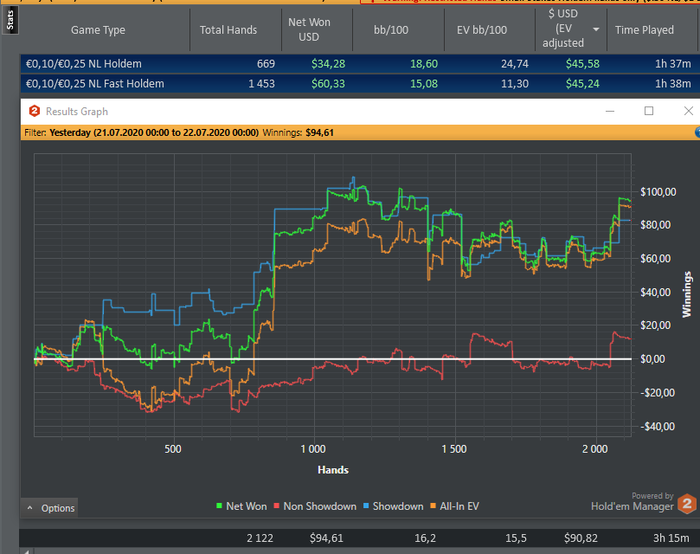Click the Yesterday filter date range text
Screen dimensions: 700x554
(x=154, y=133)
